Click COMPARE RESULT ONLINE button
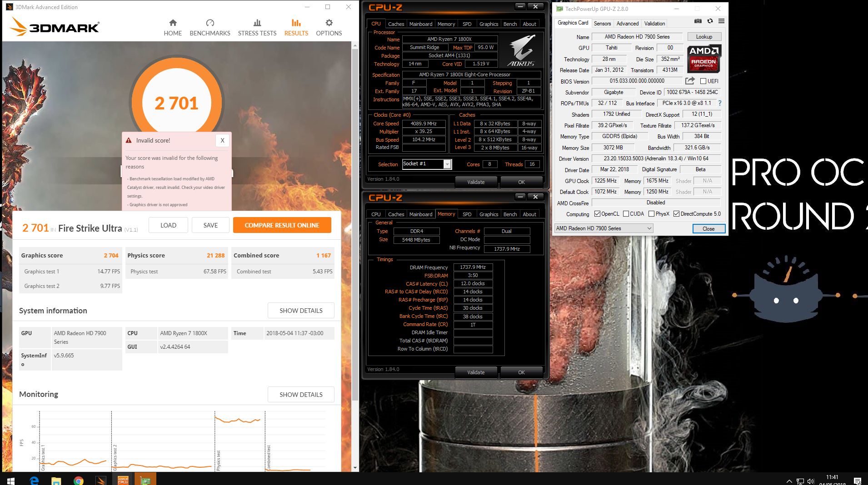This screenshot has width=868, height=485. pos(282,225)
